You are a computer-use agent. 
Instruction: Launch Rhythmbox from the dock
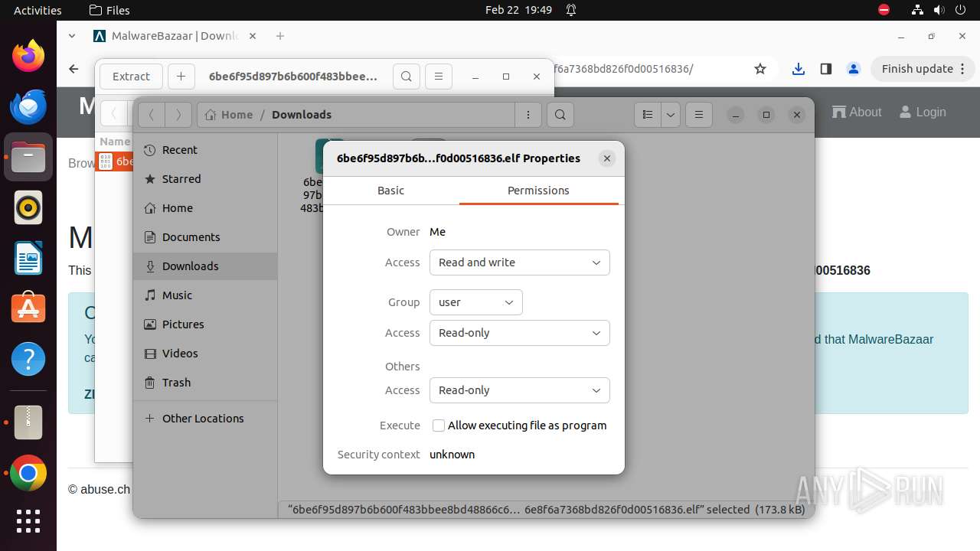point(28,207)
